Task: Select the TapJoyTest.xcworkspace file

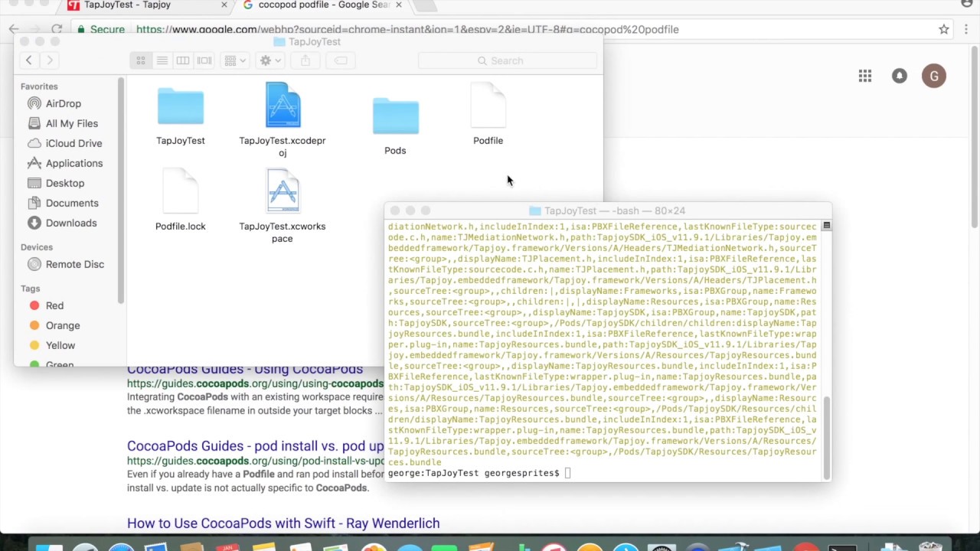Action: point(283,191)
